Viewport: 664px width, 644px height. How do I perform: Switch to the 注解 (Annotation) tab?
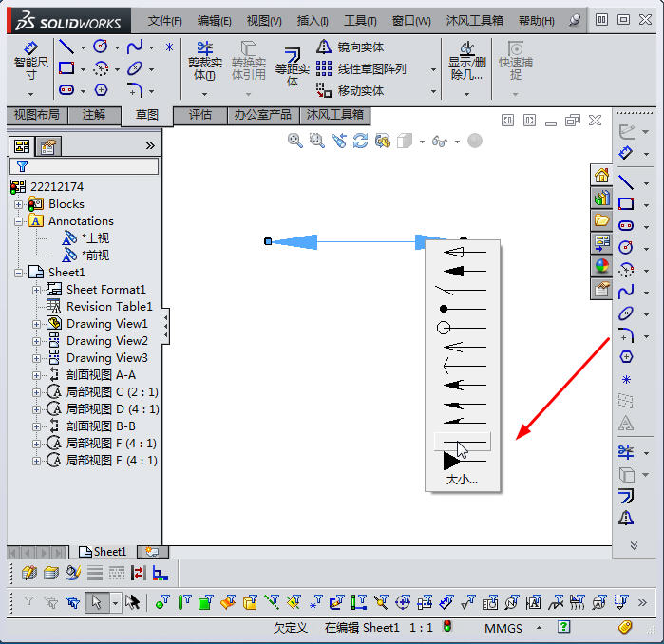93,115
